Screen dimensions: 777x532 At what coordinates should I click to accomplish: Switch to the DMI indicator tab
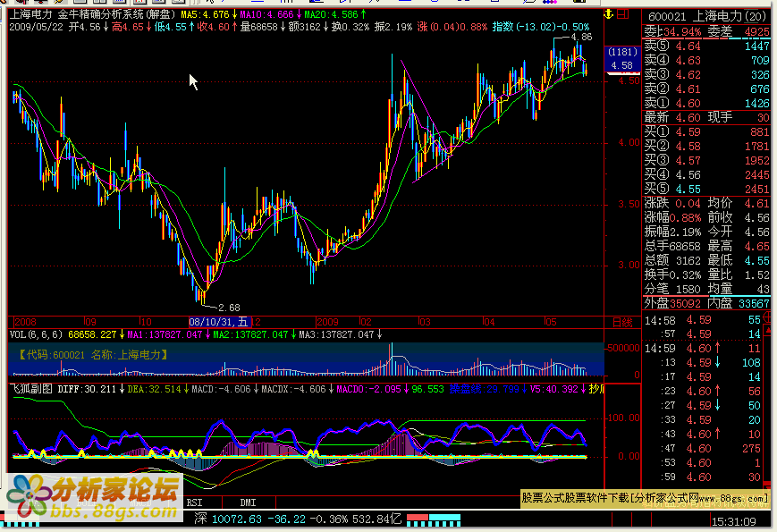[248, 502]
